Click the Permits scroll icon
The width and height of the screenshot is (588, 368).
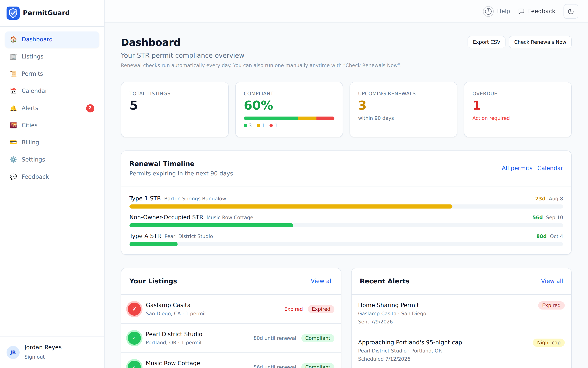click(x=13, y=74)
